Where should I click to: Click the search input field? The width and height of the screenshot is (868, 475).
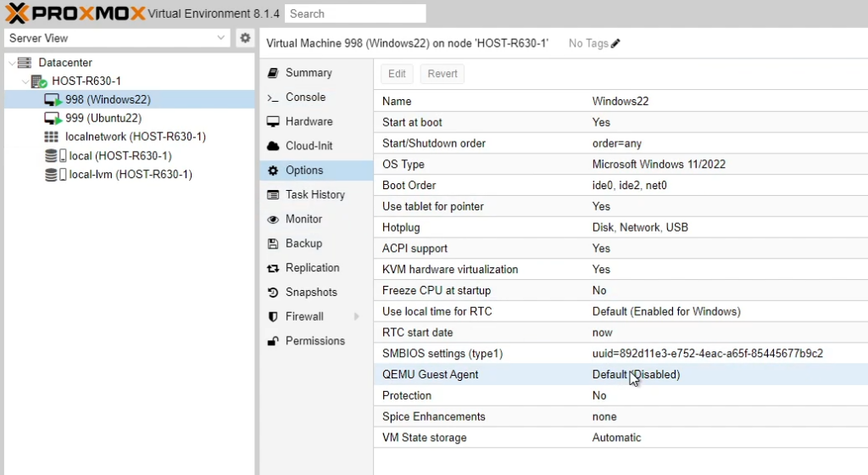click(355, 14)
